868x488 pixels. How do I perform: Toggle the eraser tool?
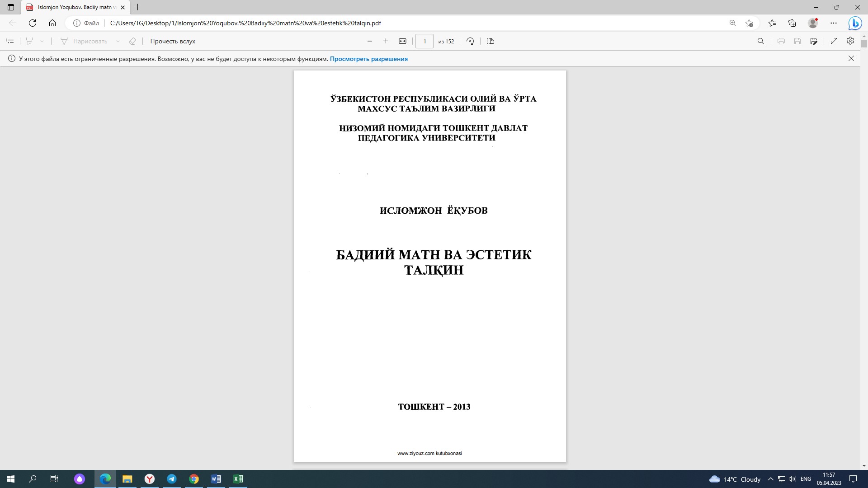point(132,41)
